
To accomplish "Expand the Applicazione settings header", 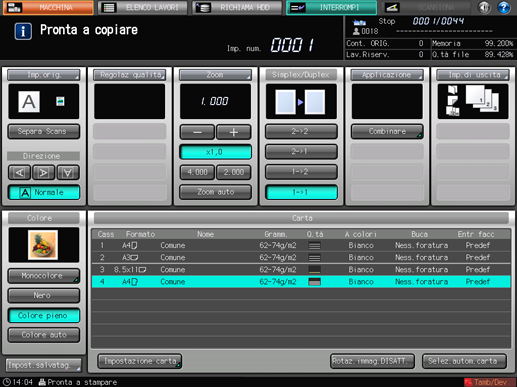I will coord(387,75).
